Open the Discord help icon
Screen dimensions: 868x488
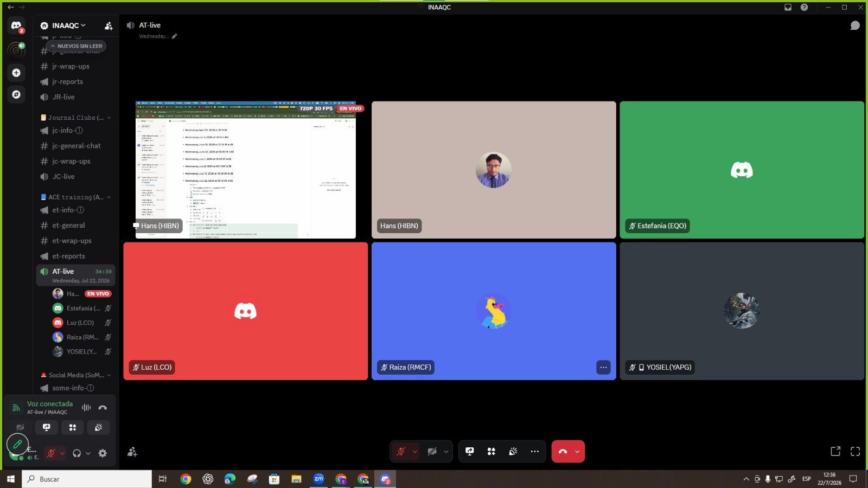click(x=804, y=7)
